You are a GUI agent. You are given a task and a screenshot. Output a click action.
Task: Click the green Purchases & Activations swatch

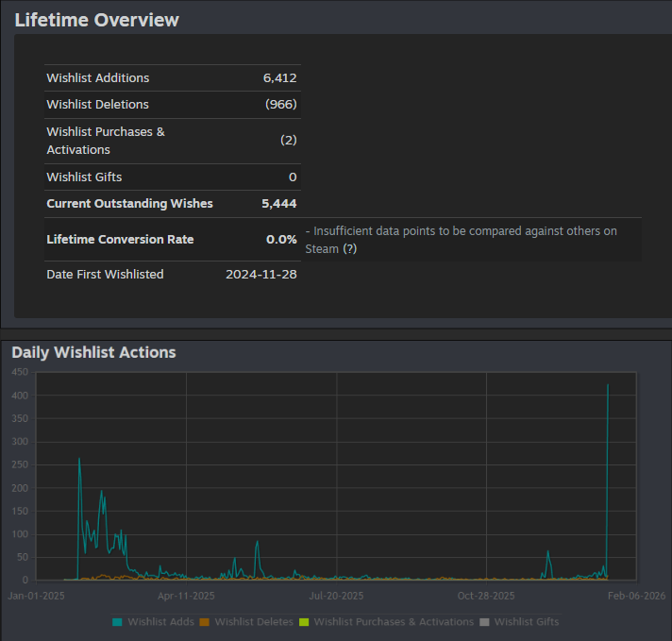[304, 622]
